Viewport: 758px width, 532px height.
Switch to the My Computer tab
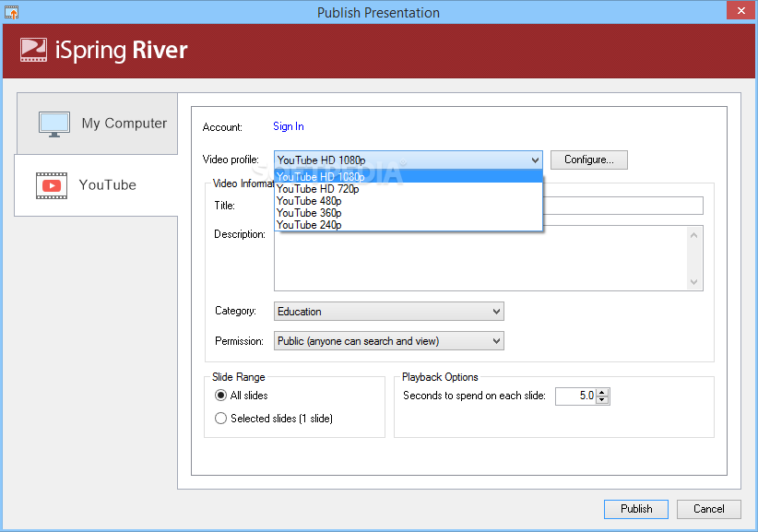[97, 124]
